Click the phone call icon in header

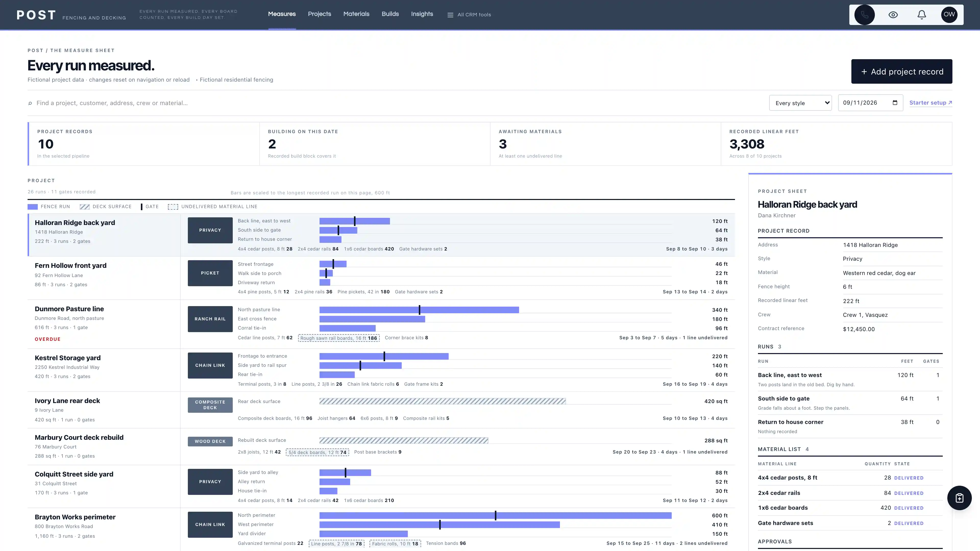(864, 15)
